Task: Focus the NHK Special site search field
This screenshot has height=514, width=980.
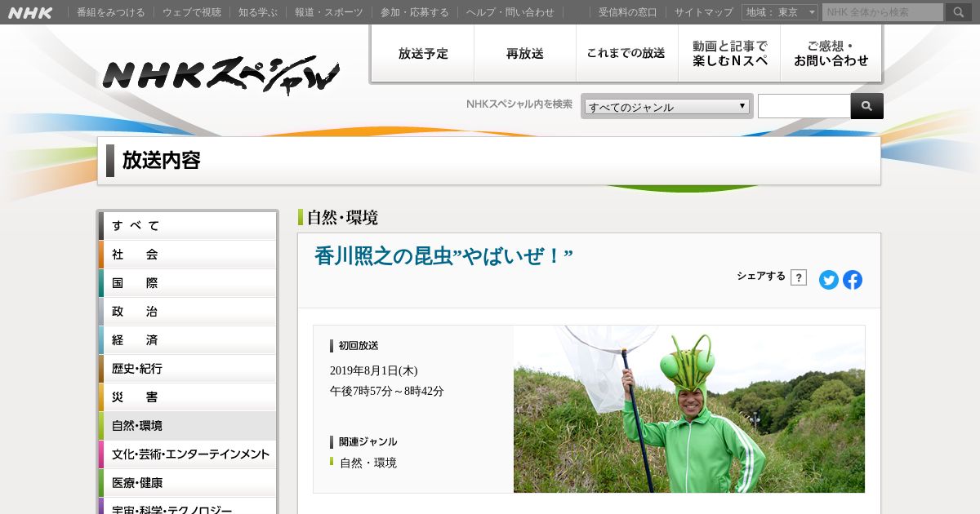Action: 804,106
